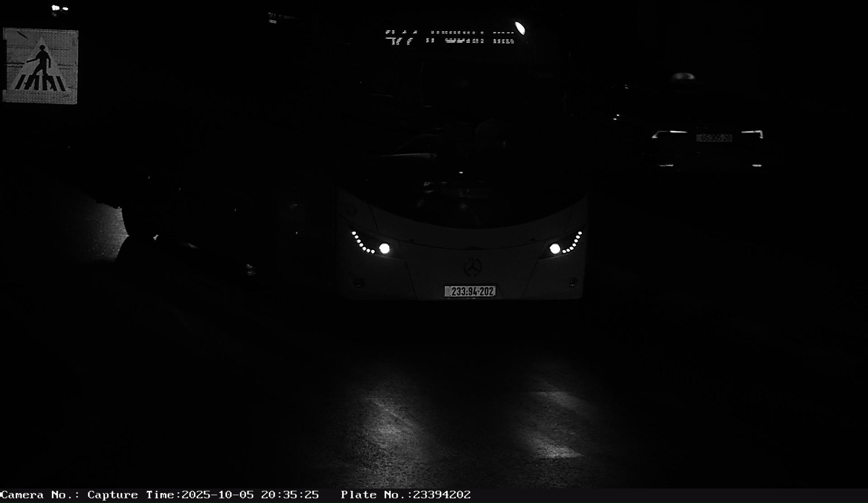Viewport: 868px width, 503px height.
Task: Click the bus's left round headlight
Action: [384, 248]
